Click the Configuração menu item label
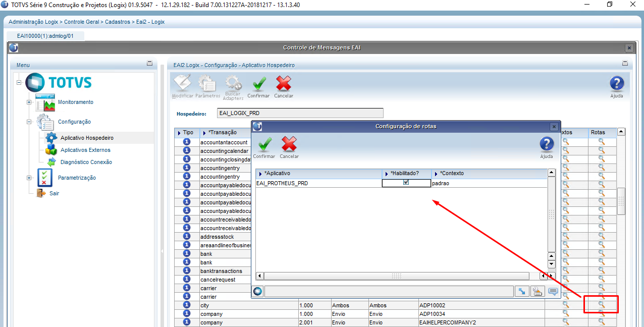The width and height of the screenshot is (644, 327). 74,122
